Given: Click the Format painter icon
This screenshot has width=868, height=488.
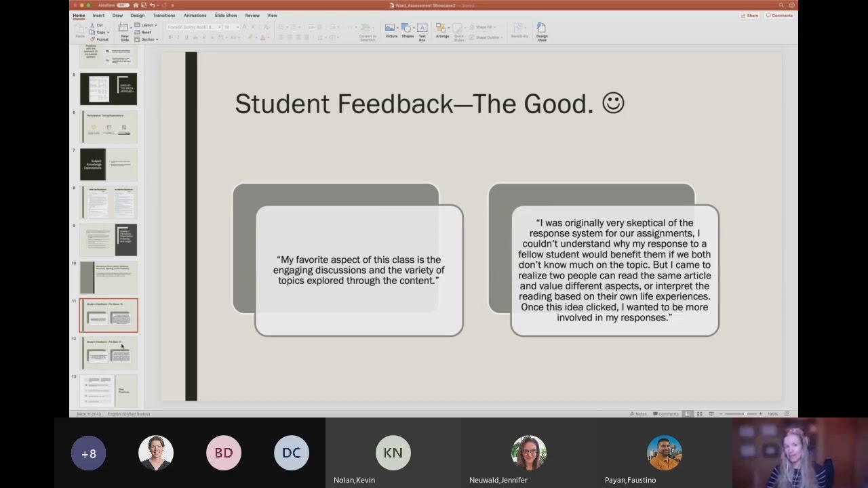Looking at the screenshot, I should click(x=92, y=39).
